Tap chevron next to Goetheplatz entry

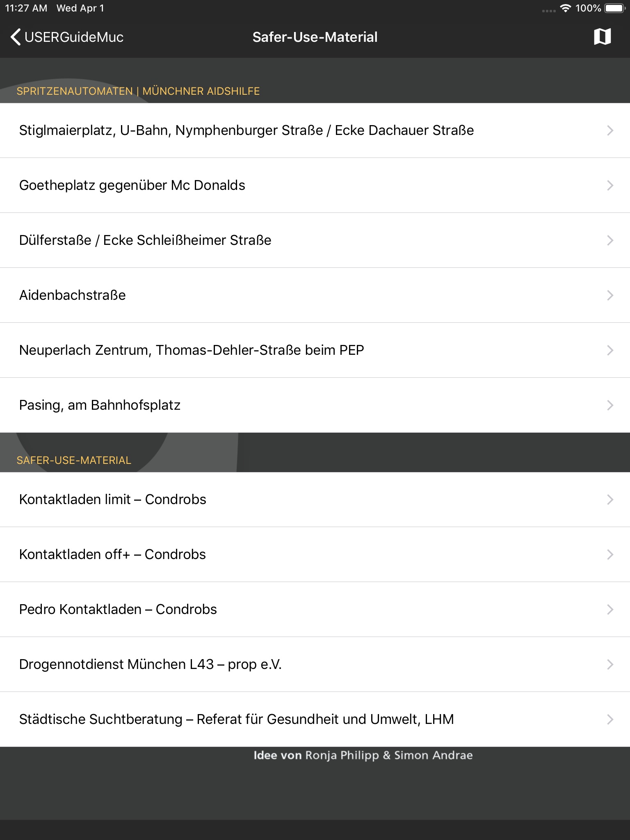click(x=610, y=185)
